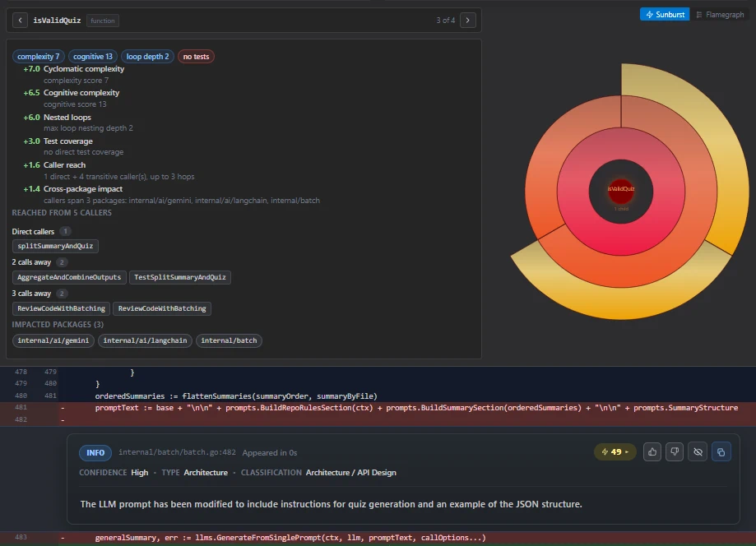Copy the finding with the copy icon
This screenshot has height=546, width=756.
721,452
